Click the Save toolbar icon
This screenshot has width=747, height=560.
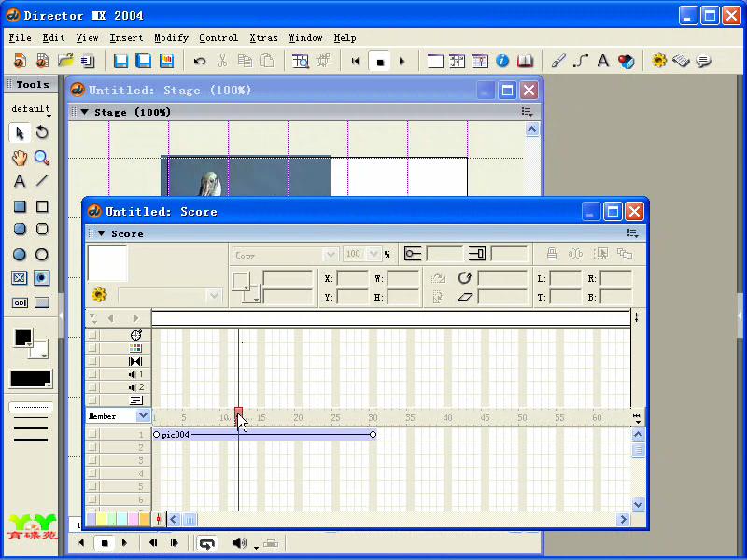(x=120, y=61)
